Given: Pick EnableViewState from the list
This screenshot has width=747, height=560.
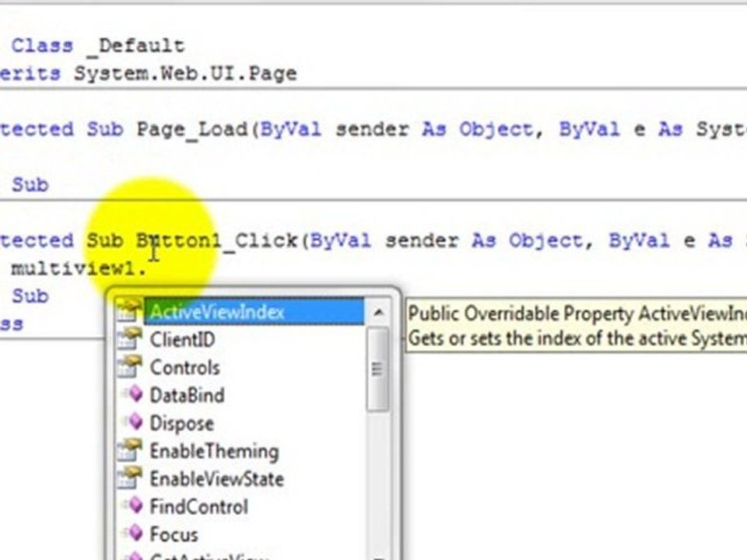Looking at the screenshot, I should coord(217,479).
